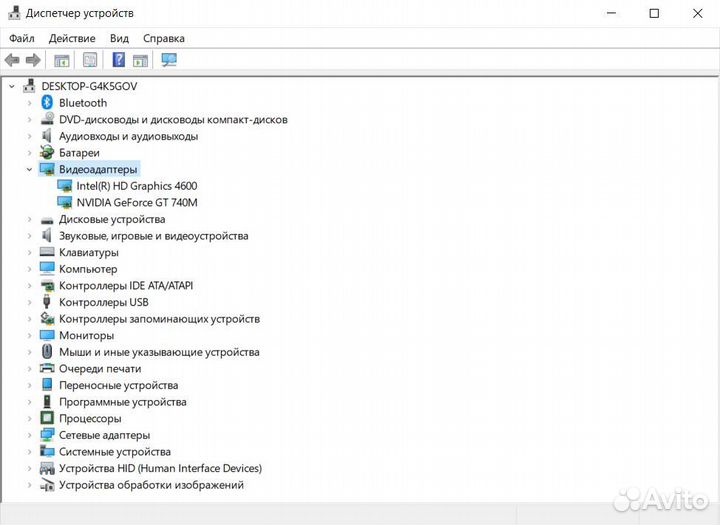The image size is (720, 525).
Task: Expand the Процессоры category arrow
Action: (x=29, y=419)
